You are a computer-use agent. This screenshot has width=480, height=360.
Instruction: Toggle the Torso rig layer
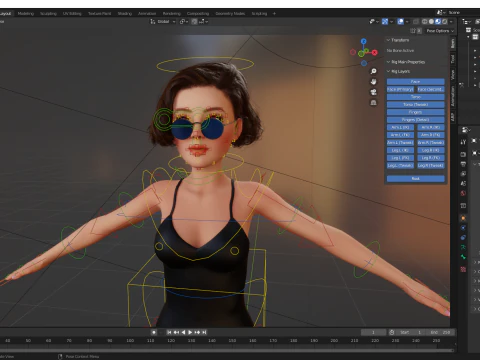[x=415, y=97]
